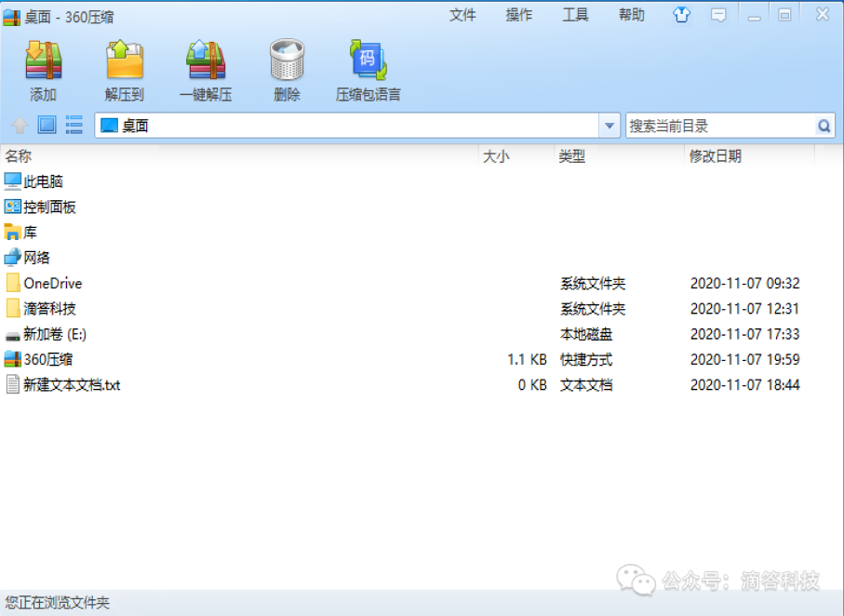Viewport: 844px width, 616px height.
Task: Select the 新建文本文档.txt file icon
Action: (x=13, y=384)
